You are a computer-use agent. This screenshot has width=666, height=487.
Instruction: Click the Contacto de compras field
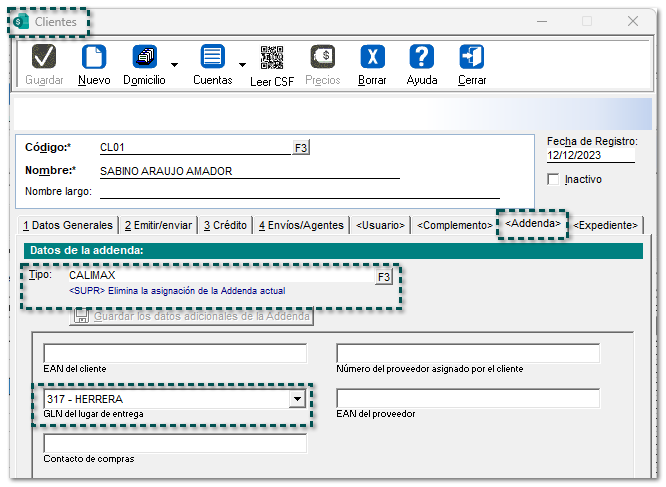175,445
